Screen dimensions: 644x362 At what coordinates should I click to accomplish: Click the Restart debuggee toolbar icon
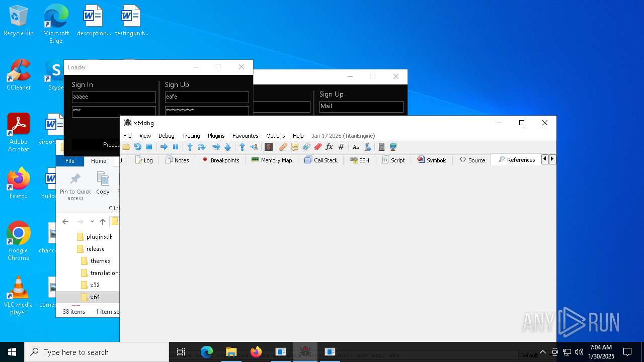click(137, 147)
